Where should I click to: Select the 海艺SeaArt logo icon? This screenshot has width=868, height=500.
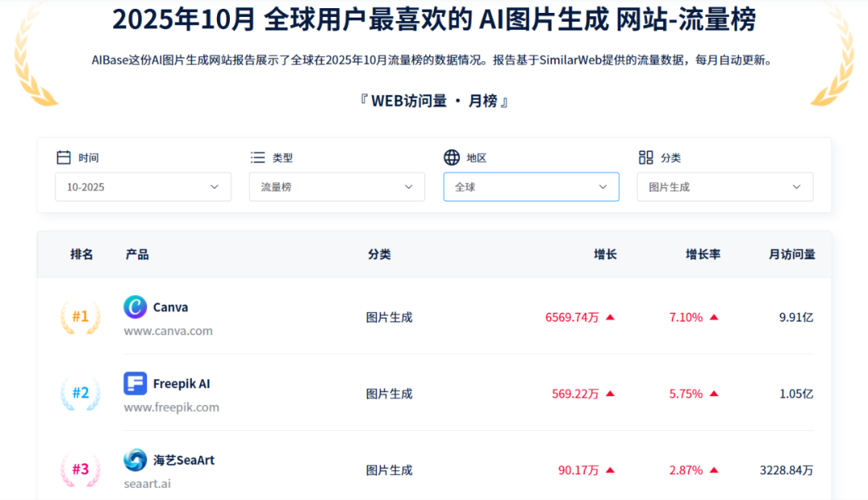pos(134,460)
